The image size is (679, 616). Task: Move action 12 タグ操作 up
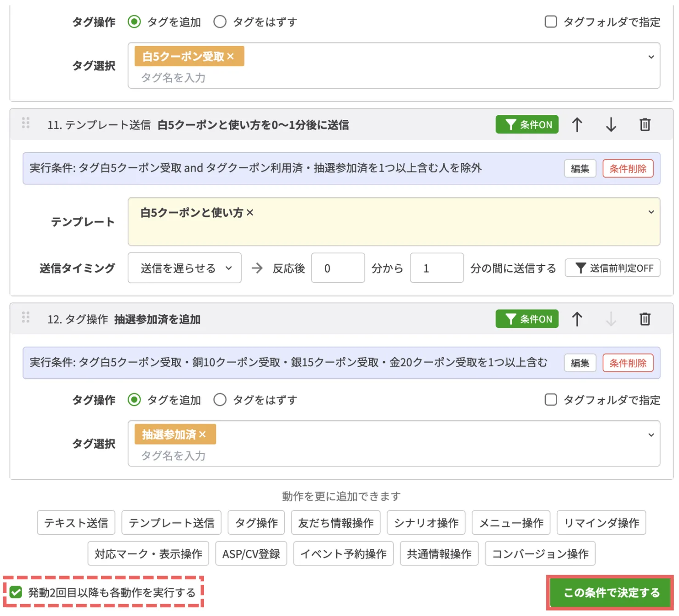[x=577, y=319]
